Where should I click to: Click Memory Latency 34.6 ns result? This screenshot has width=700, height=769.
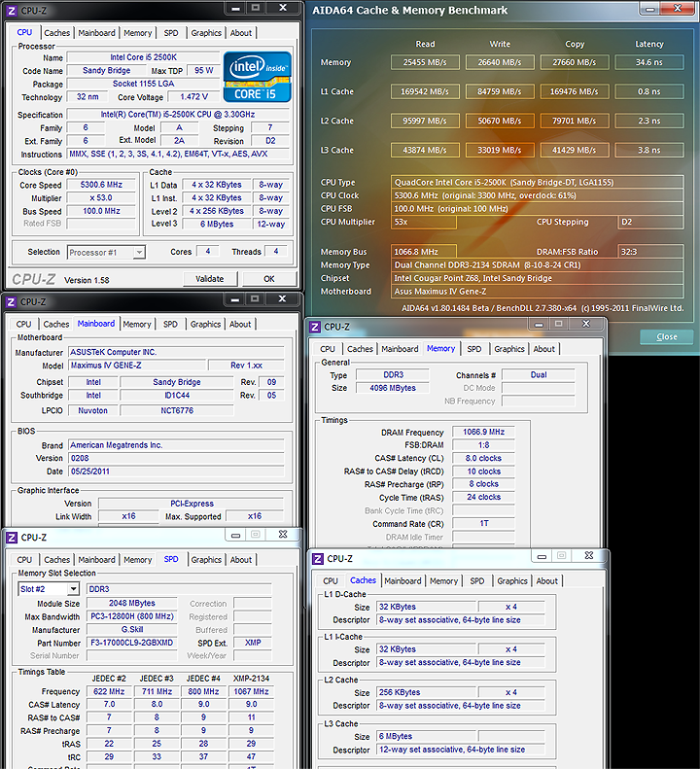649,62
